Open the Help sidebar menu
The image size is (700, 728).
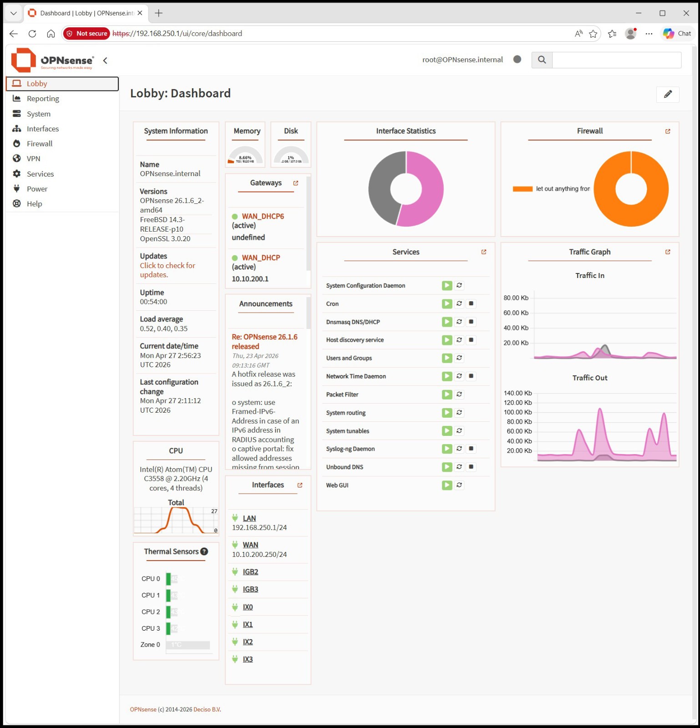click(62, 204)
